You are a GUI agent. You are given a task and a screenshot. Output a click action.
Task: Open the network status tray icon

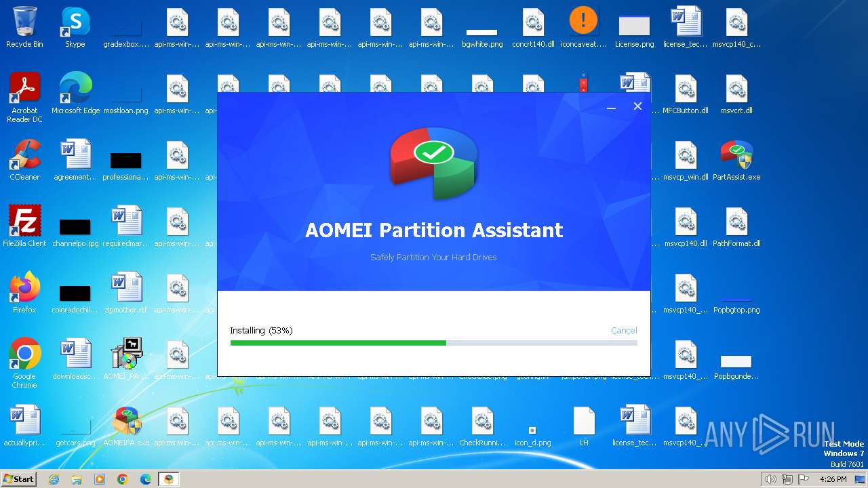click(787, 479)
